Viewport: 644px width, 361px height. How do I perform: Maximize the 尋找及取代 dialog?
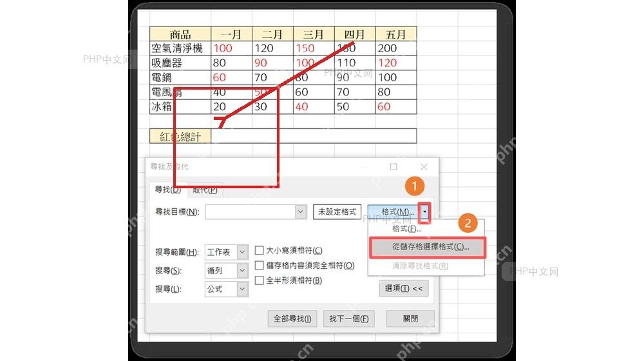pyautogui.click(x=393, y=166)
